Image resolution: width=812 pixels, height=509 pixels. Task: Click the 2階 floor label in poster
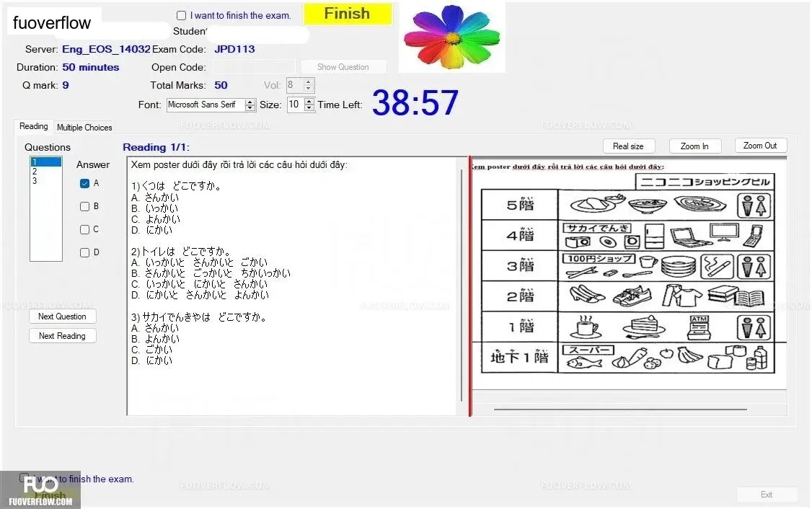pos(520,296)
